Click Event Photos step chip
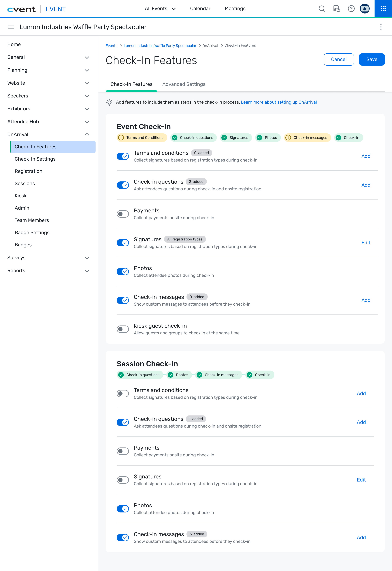This screenshot has width=392, height=571. [268, 138]
